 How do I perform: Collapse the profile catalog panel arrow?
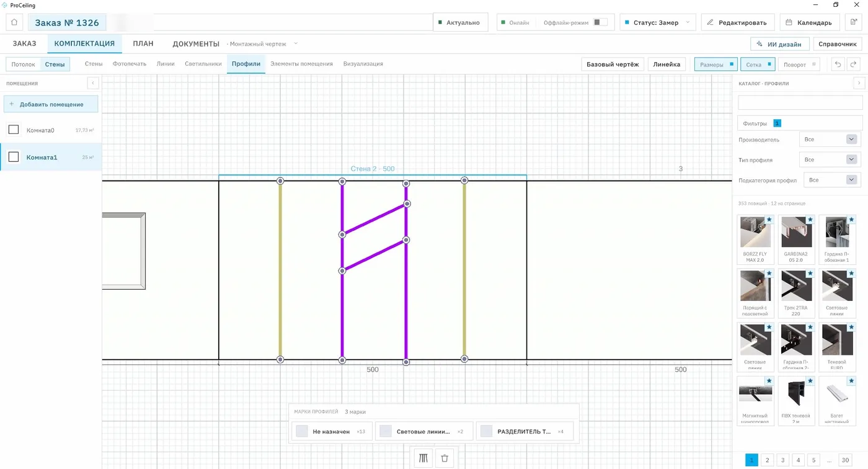tap(859, 83)
